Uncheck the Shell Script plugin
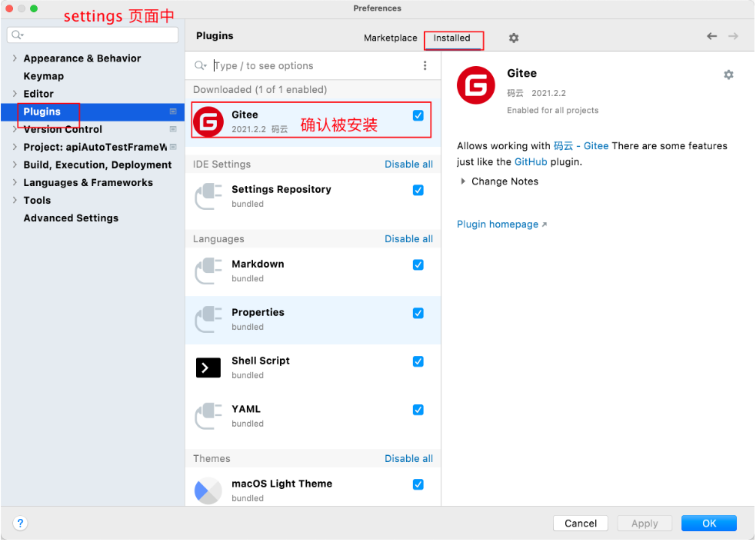756x542 pixels. point(418,361)
